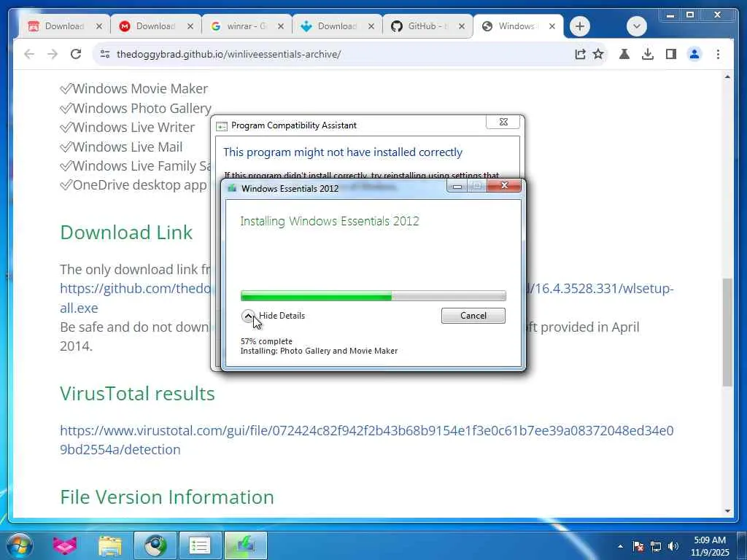Image resolution: width=747 pixels, height=560 pixels.
Task: Open the clock showing 5:09 AM
Action: point(710,546)
